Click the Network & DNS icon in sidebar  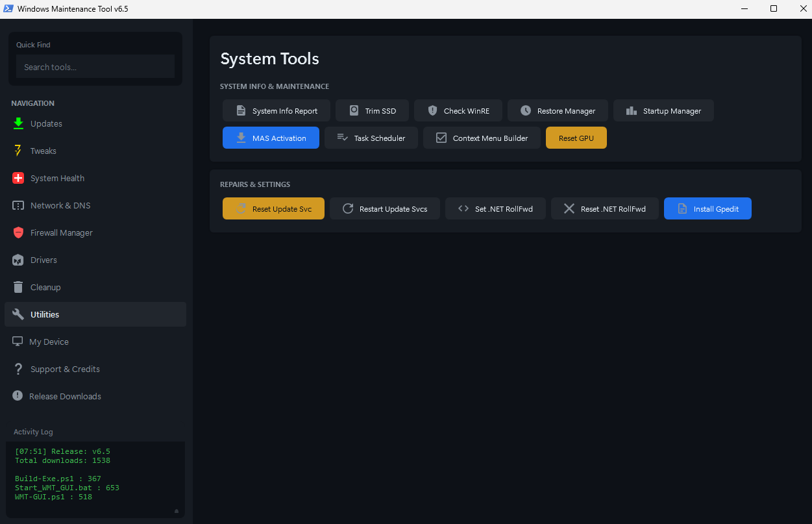[18, 205]
